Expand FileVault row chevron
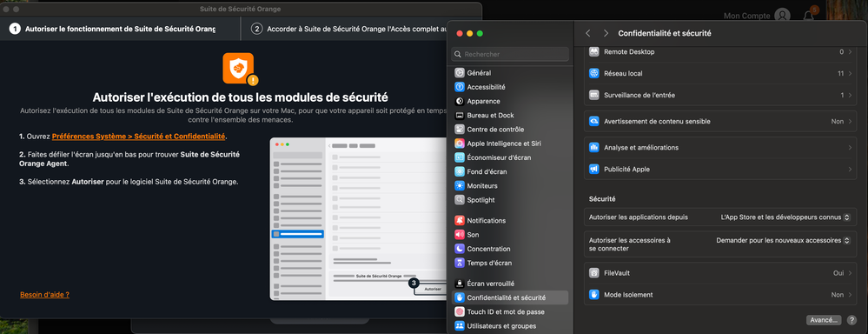Viewport: 868px width, 334px height. [850, 273]
